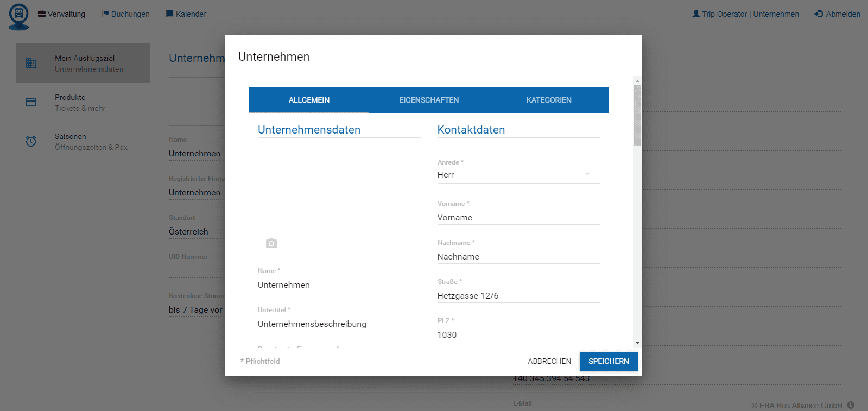Switch to the Kategorien tab

[x=549, y=100]
